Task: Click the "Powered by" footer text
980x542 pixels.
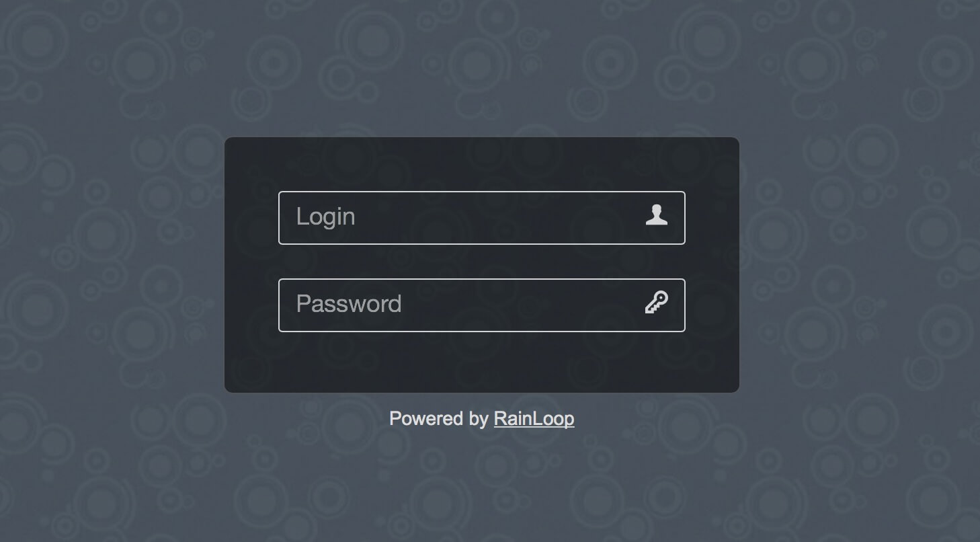Action: 439,418
